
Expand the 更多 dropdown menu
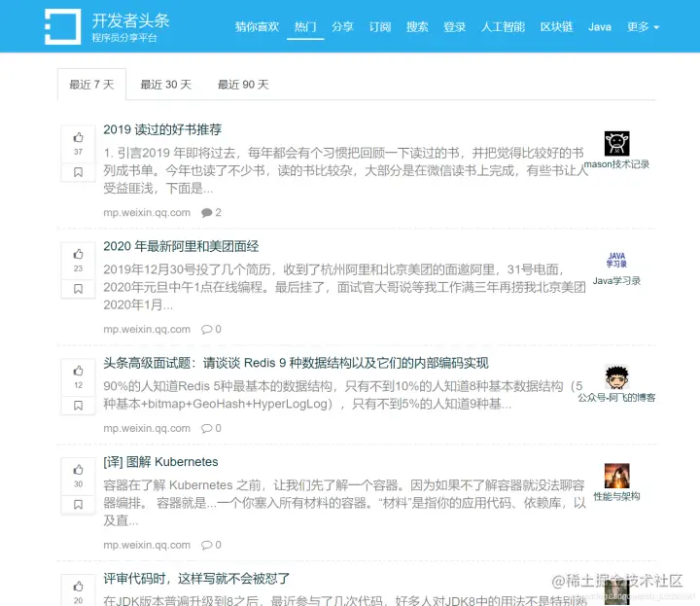pyautogui.click(x=643, y=27)
